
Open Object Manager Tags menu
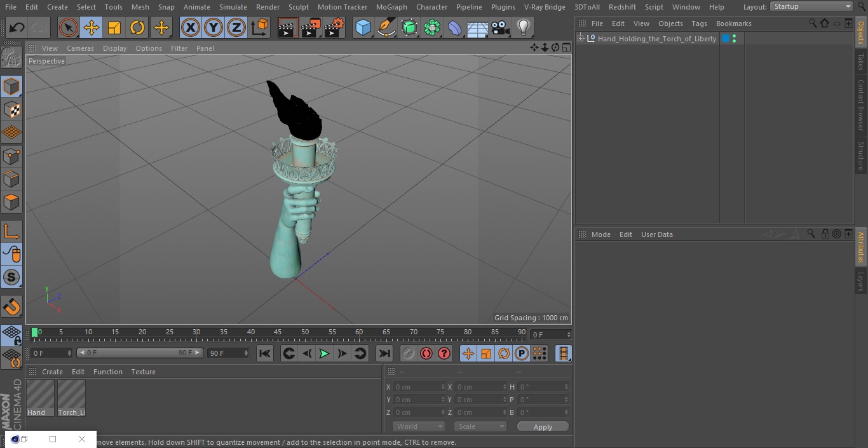pyautogui.click(x=699, y=24)
